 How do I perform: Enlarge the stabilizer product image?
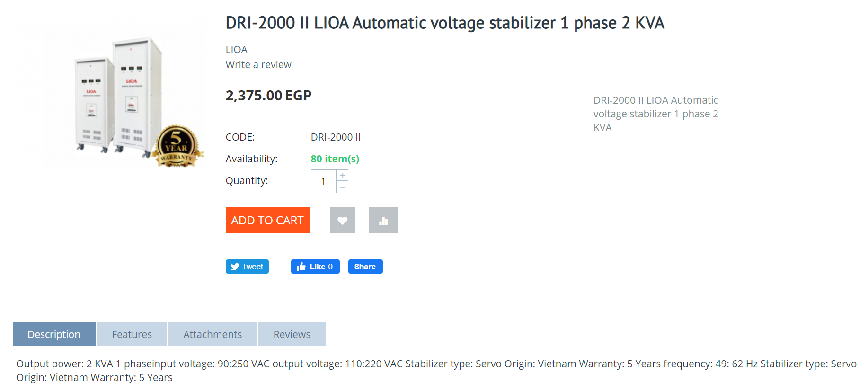113,95
